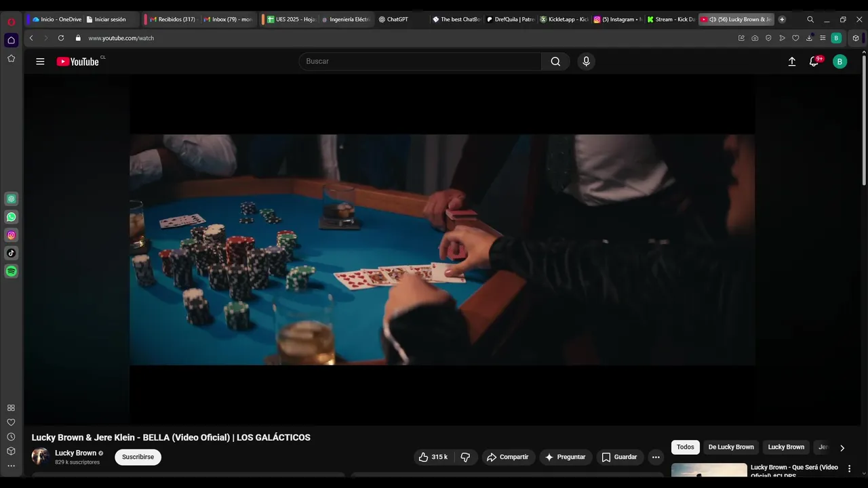This screenshot has height=488, width=868.
Task: Switch to the DrefQuila Patreon tab
Action: click(511, 20)
